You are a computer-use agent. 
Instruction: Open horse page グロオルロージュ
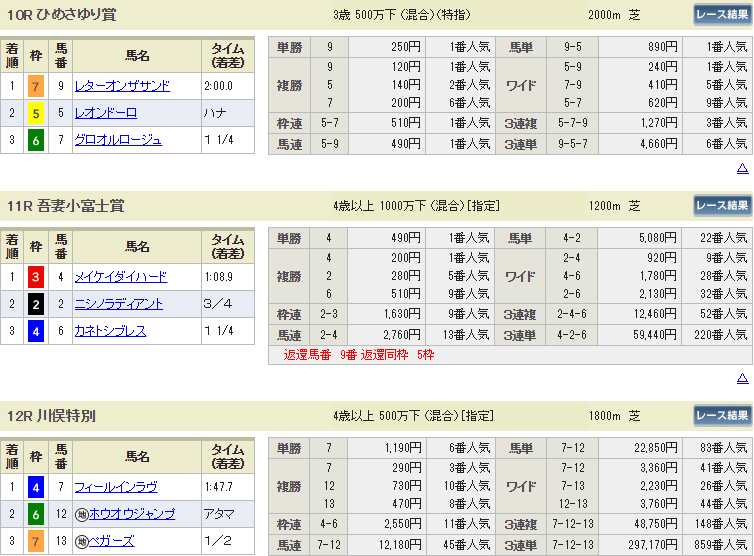point(118,140)
